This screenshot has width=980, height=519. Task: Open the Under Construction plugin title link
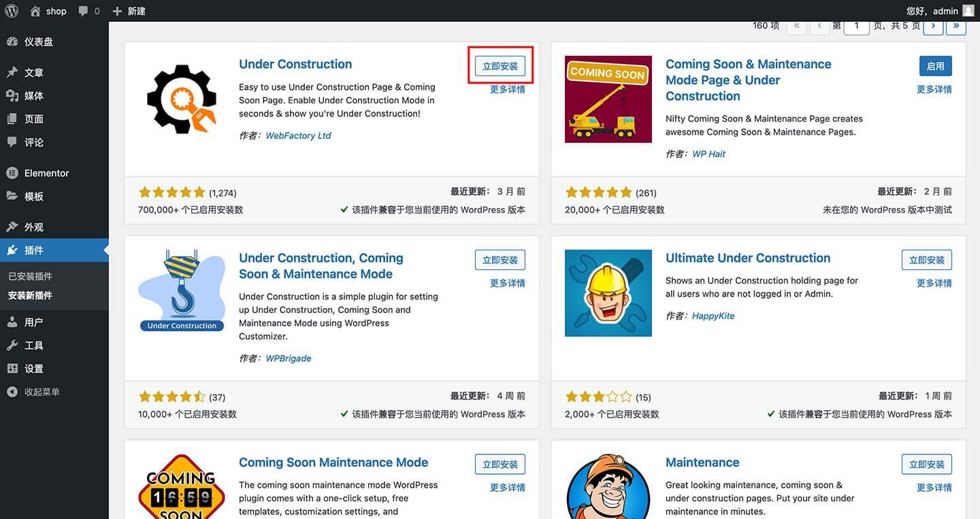pos(295,64)
